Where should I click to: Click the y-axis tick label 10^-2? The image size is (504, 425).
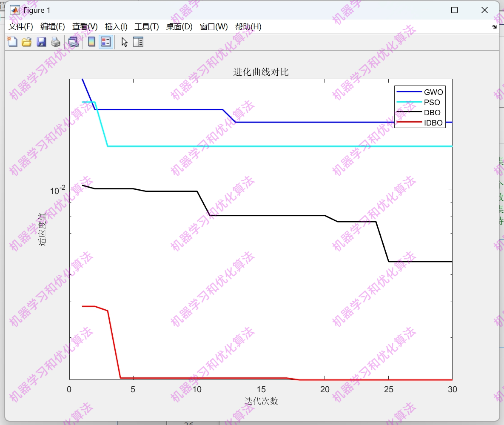(x=57, y=190)
